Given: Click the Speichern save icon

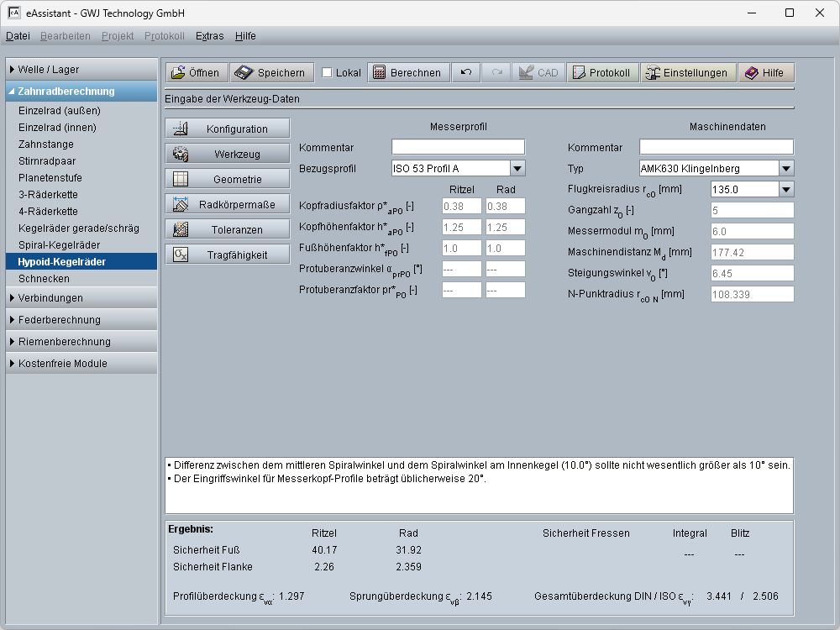Looking at the screenshot, I should [244, 73].
